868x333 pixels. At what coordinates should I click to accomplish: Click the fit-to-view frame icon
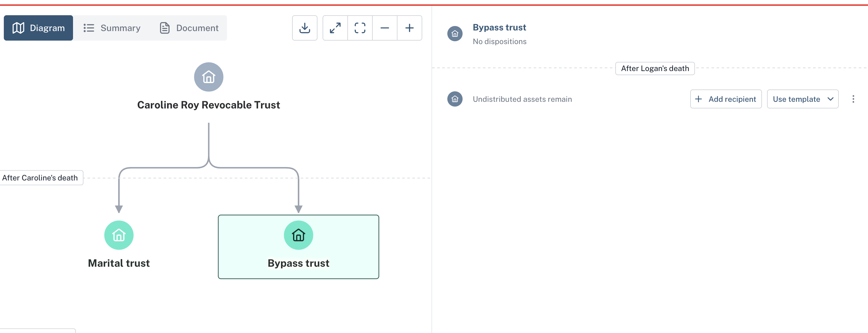coord(360,28)
